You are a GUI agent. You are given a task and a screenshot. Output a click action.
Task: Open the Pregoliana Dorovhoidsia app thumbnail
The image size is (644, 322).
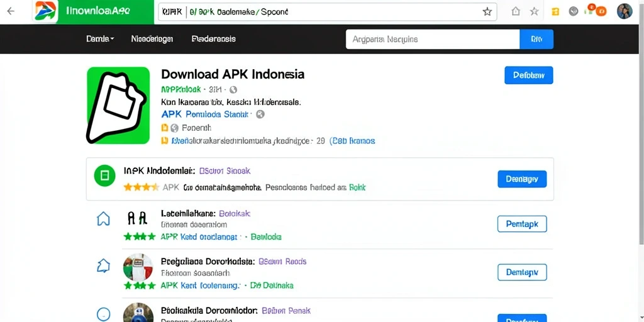point(138,267)
